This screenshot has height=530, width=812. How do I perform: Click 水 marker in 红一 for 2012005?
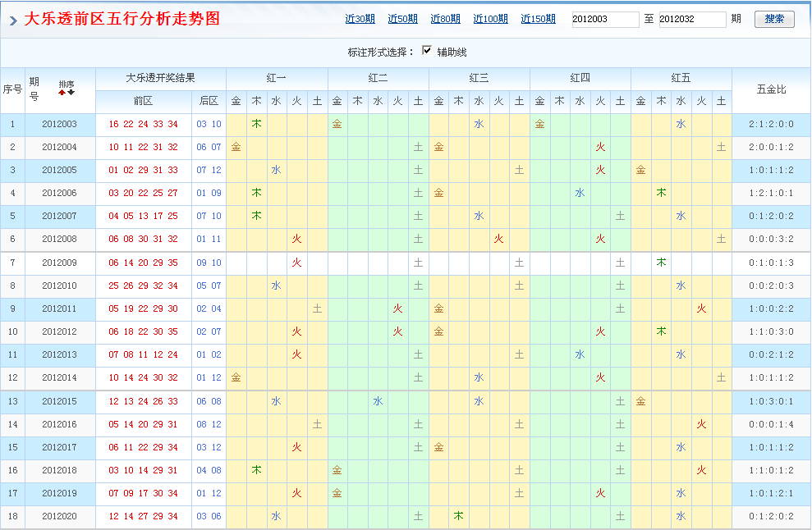tap(276, 170)
